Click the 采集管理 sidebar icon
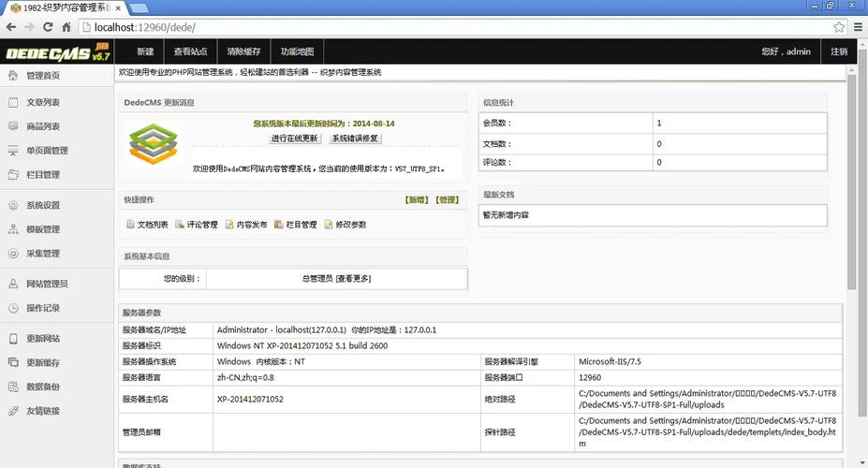The width and height of the screenshot is (868, 468). 13,254
